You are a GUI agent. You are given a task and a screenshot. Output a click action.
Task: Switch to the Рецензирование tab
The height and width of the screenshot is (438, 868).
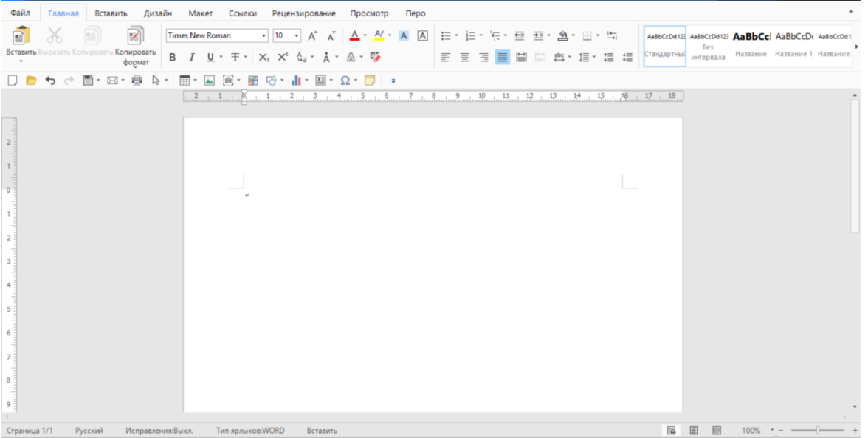pos(303,13)
